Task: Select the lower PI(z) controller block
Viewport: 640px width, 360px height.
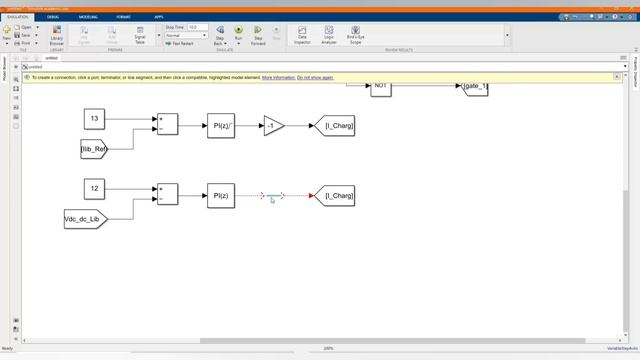Action: (221, 196)
